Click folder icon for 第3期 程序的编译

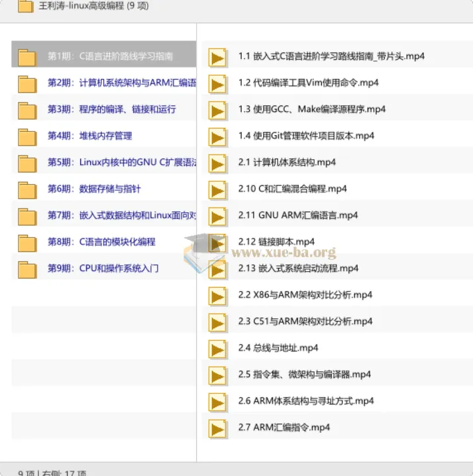click(27, 111)
